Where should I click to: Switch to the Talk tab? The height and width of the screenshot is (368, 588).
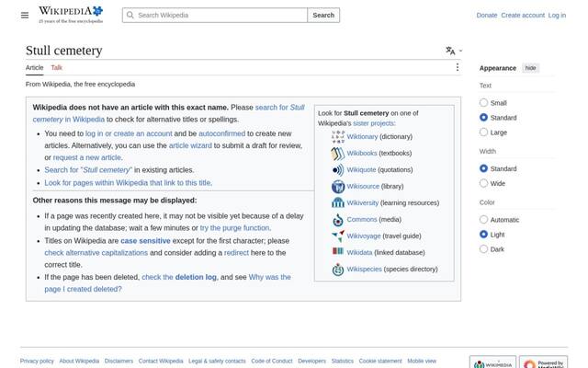point(57,67)
